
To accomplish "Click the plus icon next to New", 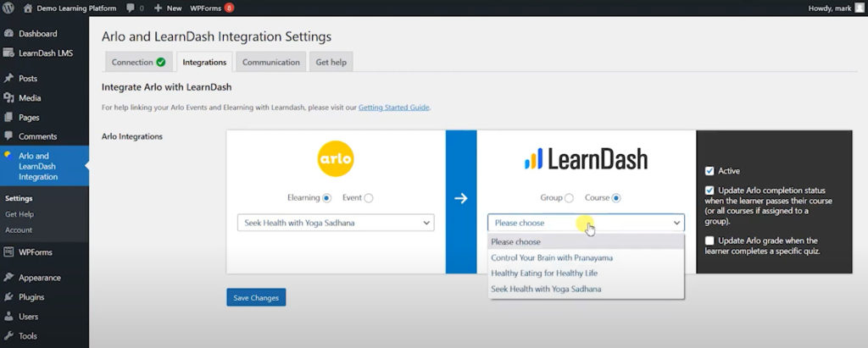I will pyautogui.click(x=158, y=8).
